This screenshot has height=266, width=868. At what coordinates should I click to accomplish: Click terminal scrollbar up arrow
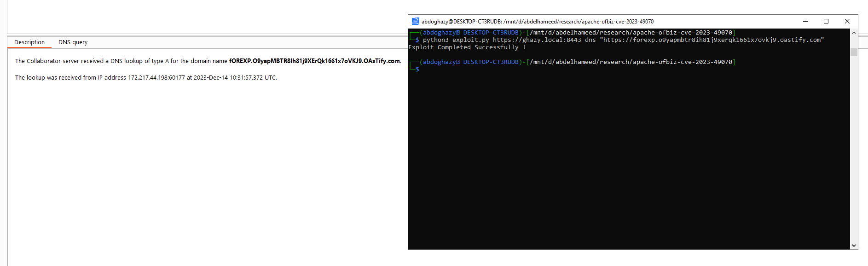point(854,33)
